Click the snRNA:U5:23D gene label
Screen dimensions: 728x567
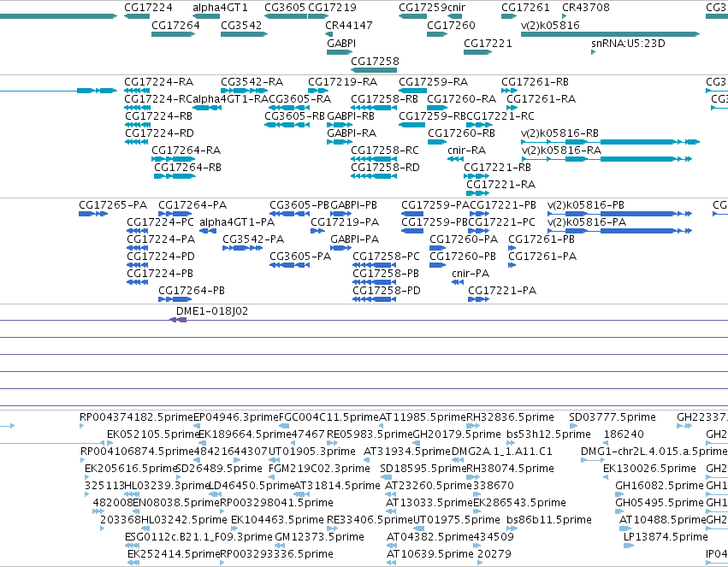point(628,43)
